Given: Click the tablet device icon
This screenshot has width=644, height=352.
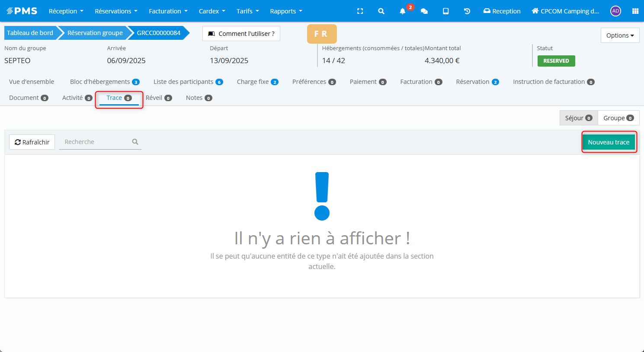Looking at the screenshot, I should click(445, 11).
